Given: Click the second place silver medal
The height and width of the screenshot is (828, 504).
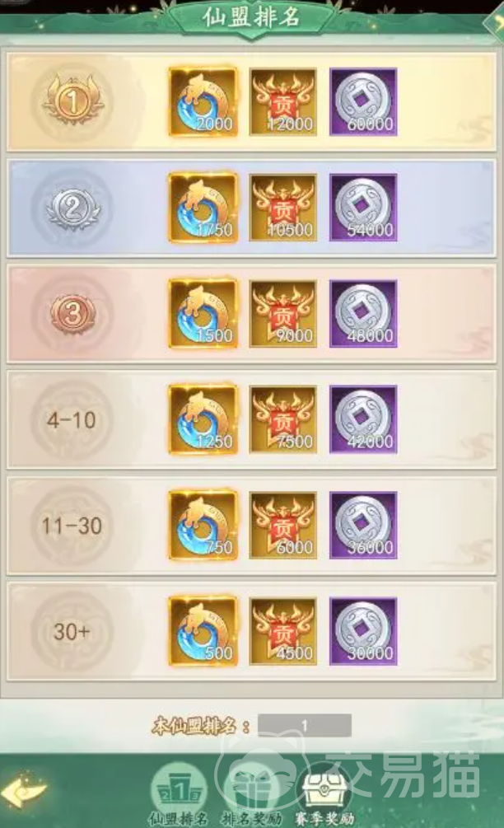Looking at the screenshot, I should [x=72, y=207].
